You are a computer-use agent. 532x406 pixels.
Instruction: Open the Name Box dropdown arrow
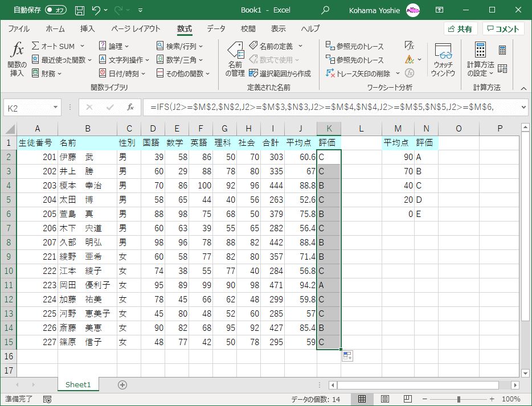pos(55,108)
